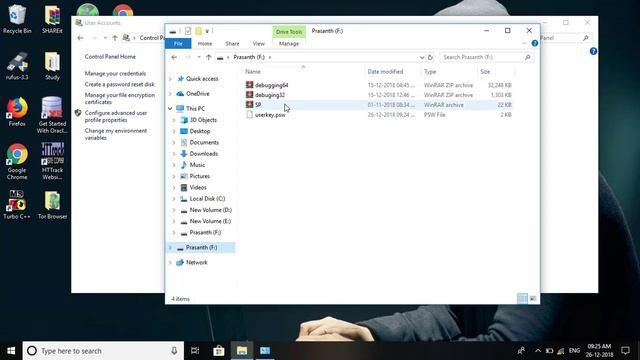Select the Study folder on desktop
Image resolution: width=640 pixels, height=360 pixels.
[x=52, y=66]
